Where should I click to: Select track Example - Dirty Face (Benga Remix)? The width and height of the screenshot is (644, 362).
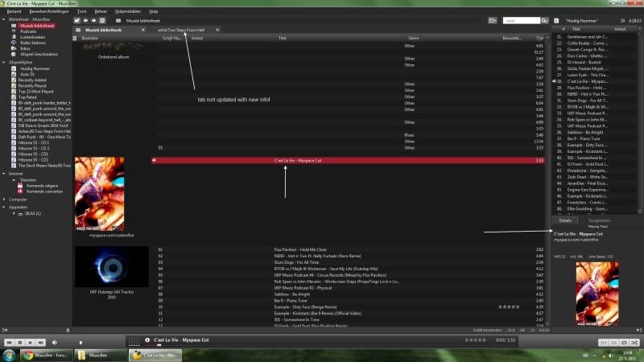(305, 307)
